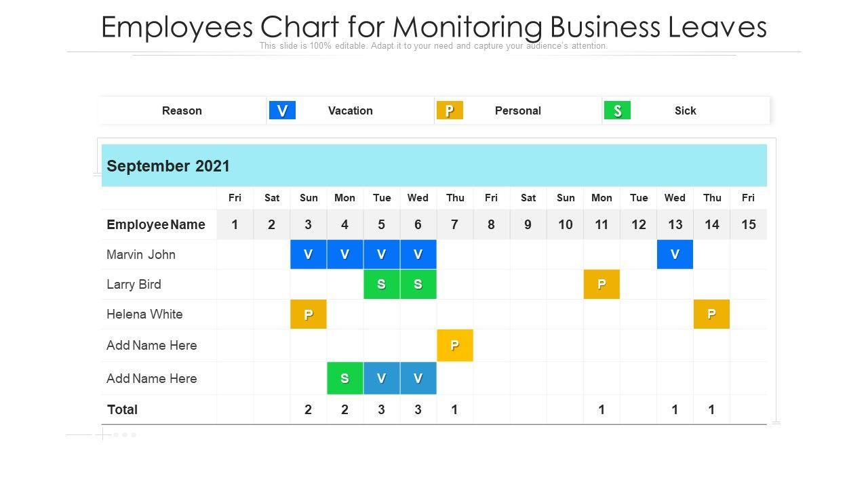Screen dimensions: 868x488
Task: Select the Marvin John name cell
Action: pos(141,254)
